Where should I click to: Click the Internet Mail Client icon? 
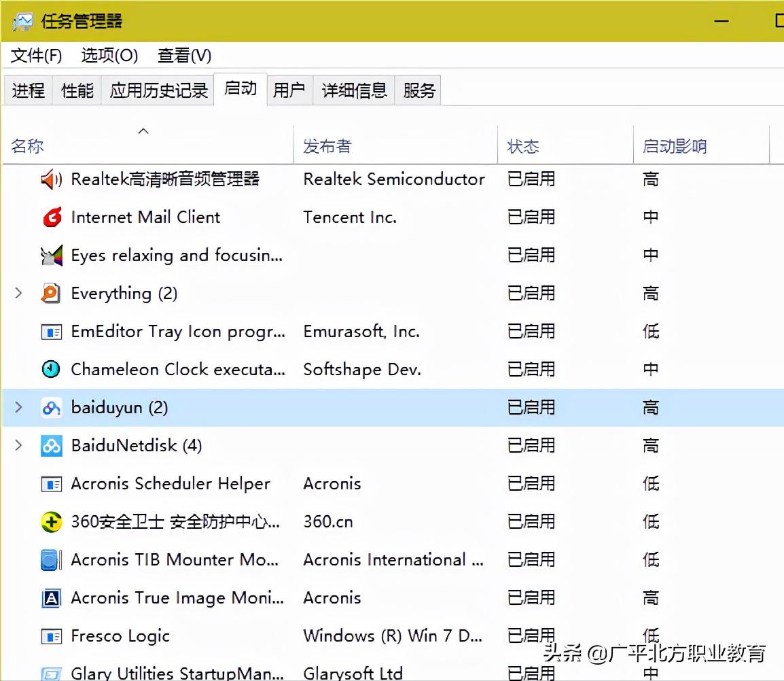point(52,217)
